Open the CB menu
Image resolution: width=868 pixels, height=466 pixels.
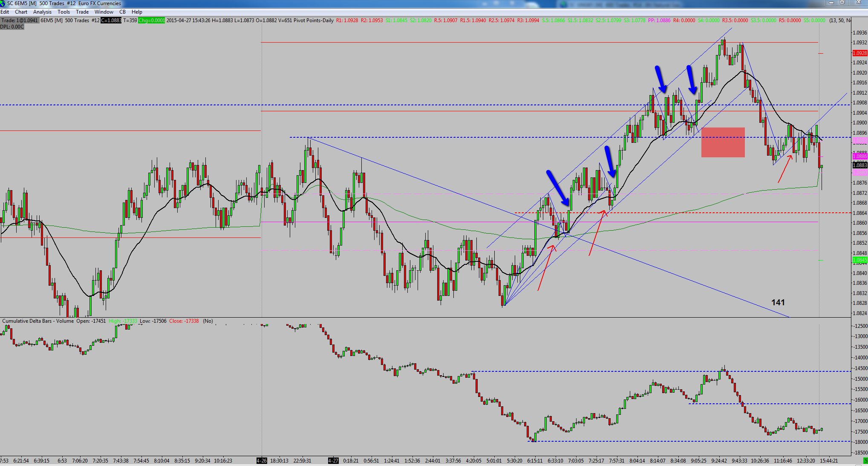[122, 12]
